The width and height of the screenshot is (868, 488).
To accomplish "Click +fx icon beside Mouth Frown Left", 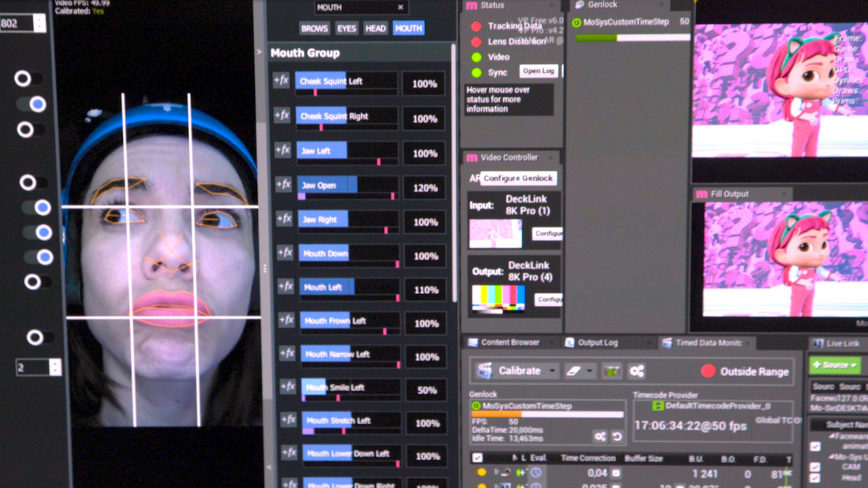I will [287, 320].
